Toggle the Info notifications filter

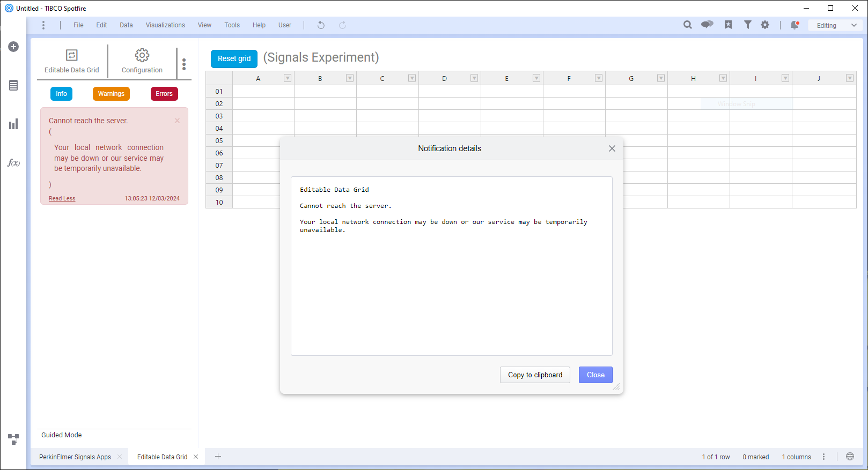click(x=62, y=94)
